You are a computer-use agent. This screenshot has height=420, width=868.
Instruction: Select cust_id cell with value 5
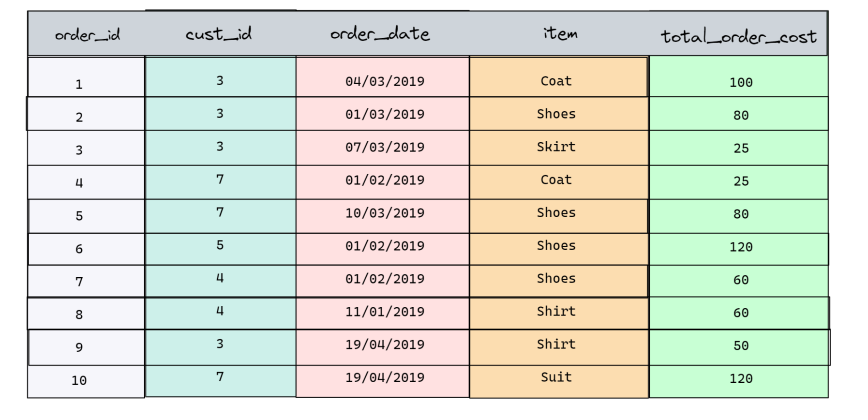(x=220, y=249)
